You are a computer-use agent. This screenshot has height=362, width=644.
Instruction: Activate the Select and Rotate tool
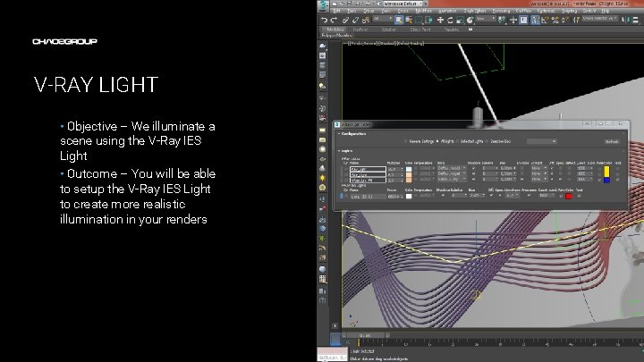coord(450,20)
